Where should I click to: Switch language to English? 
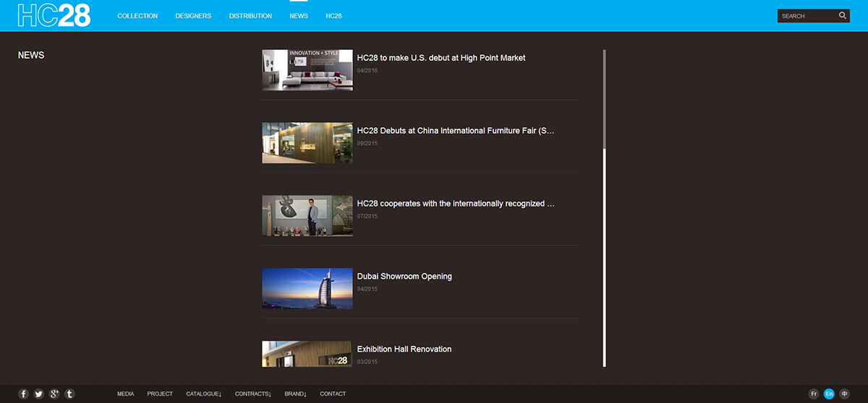[x=829, y=394]
